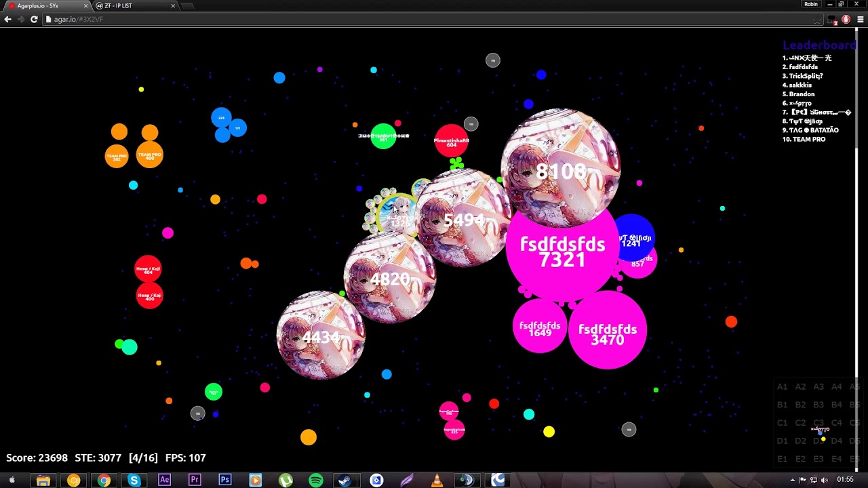
Task: Click minimap sector A1
Action: tap(783, 387)
